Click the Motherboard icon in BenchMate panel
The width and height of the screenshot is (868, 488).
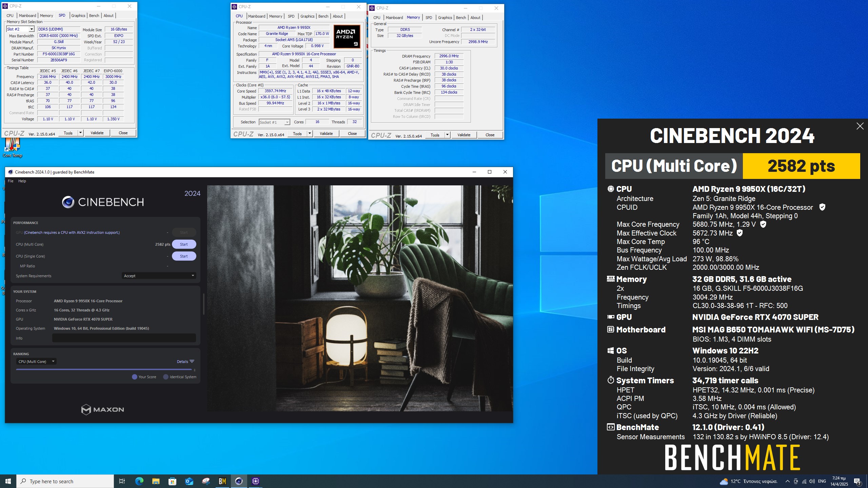pos(611,329)
